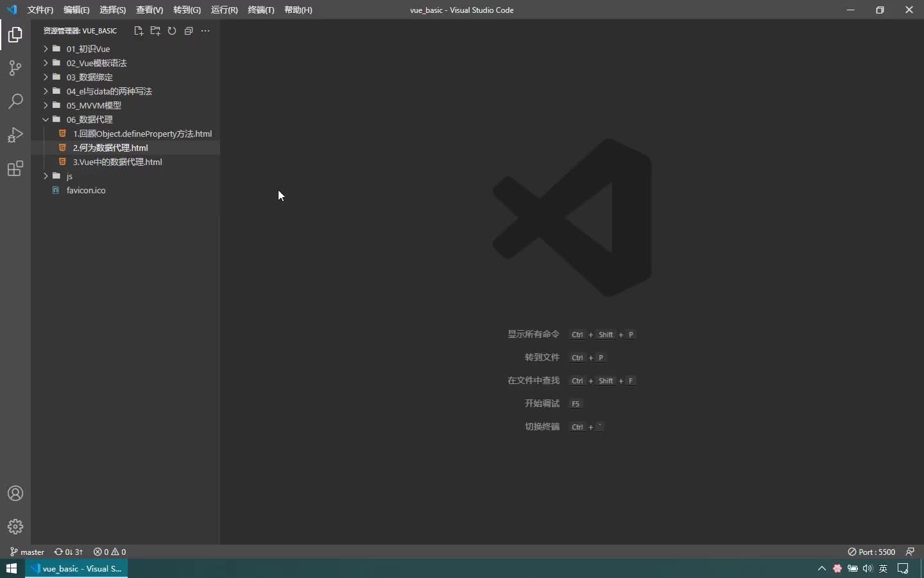The image size is (924, 578).
Task: Open the 运行(R) menu
Action: click(224, 10)
